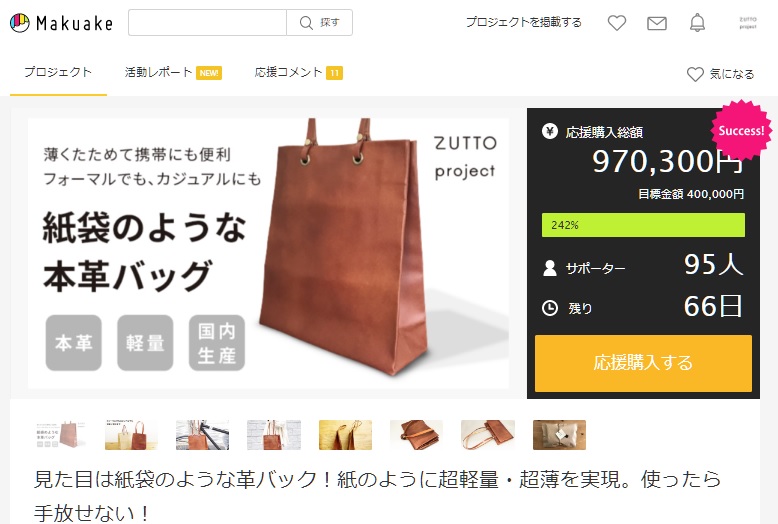The image size is (778, 524).
Task: Click the clock remaining-days icon
Action: click(550, 308)
